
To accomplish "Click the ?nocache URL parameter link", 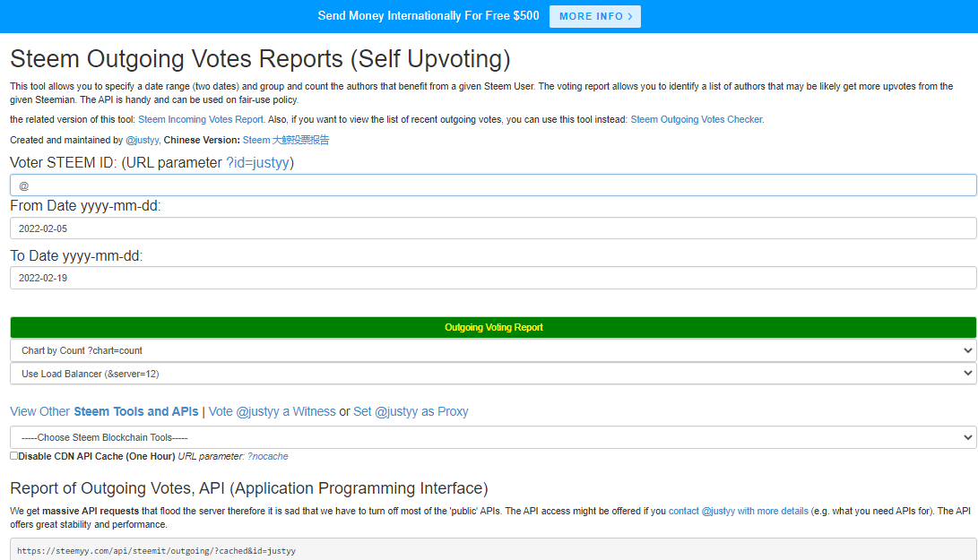I will [267, 456].
